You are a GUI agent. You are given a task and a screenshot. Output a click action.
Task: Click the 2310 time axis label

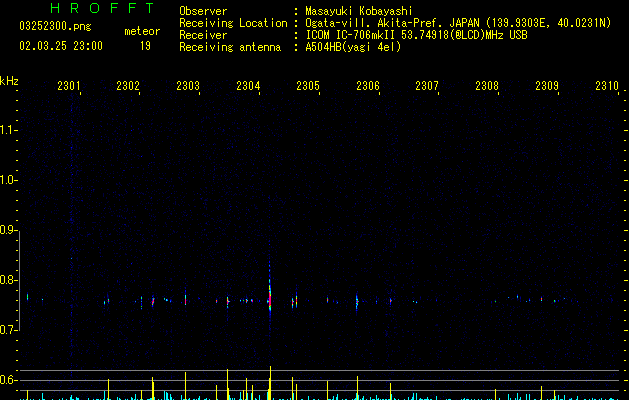(x=607, y=86)
